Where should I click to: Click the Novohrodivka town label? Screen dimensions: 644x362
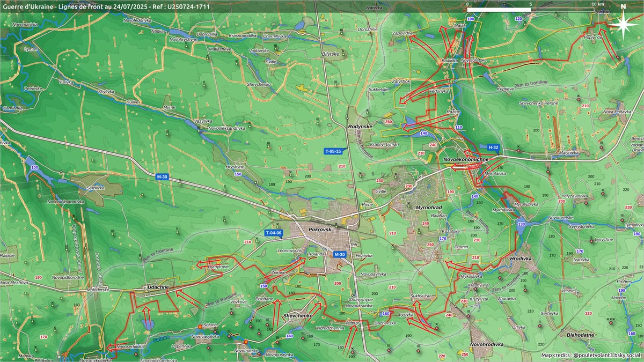488,344
